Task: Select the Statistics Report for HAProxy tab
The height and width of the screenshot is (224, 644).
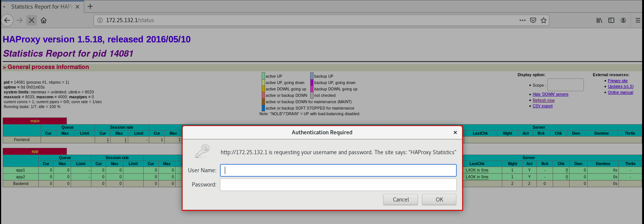Action: point(41,7)
